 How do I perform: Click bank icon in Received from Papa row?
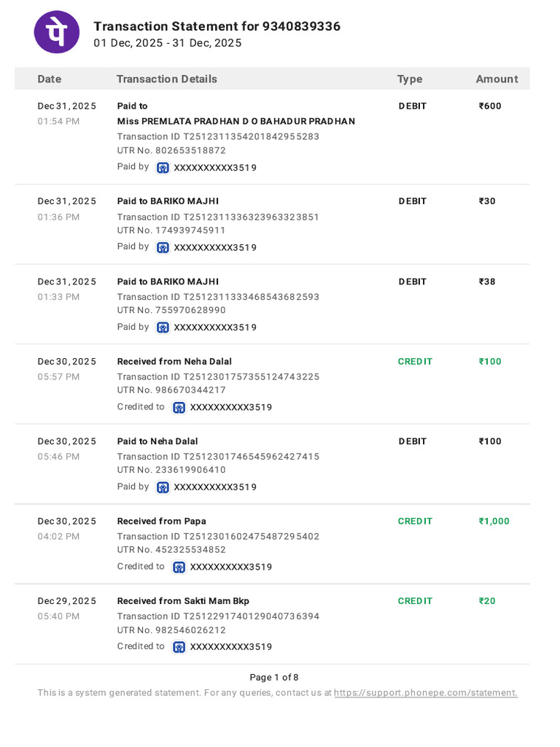click(179, 568)
